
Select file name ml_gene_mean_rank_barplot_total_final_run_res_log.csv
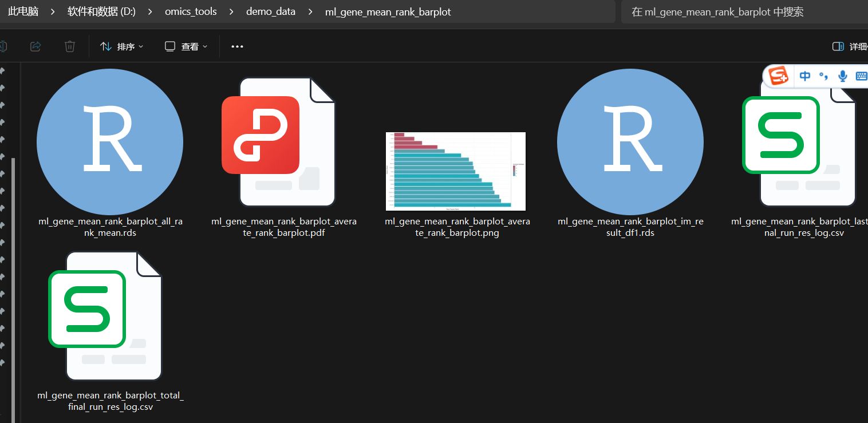pos(111,401)
